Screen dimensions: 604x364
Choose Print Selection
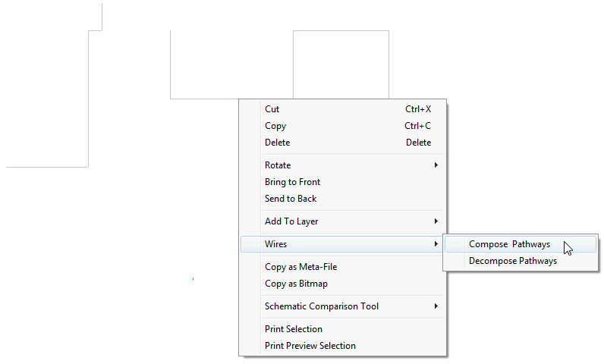293,329
